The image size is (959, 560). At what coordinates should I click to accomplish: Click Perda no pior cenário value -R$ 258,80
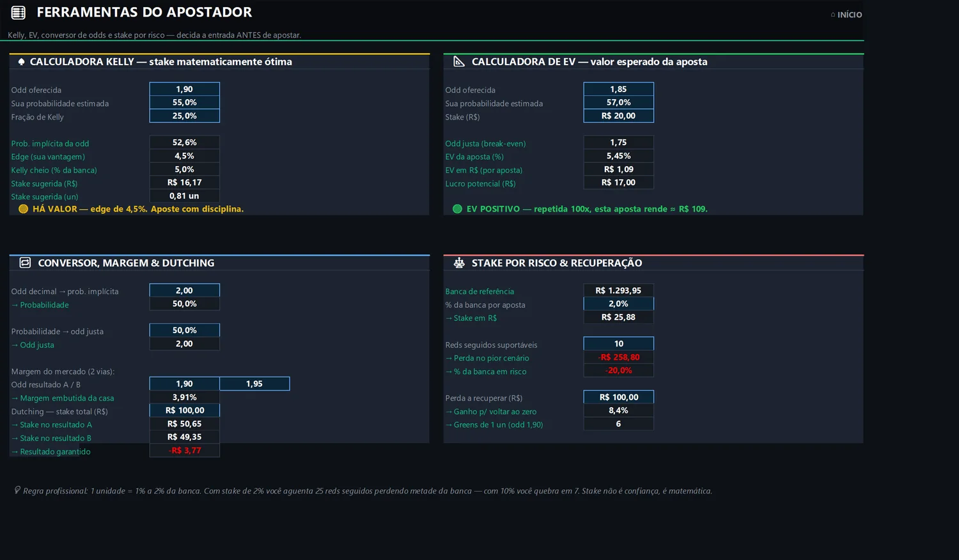coord(619,357)
